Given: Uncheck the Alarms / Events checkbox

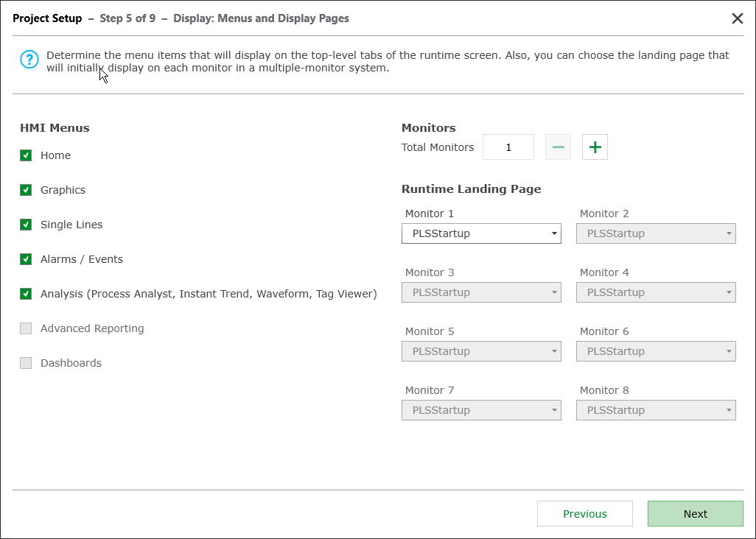Looking at the screenshot, I should 26,259.
